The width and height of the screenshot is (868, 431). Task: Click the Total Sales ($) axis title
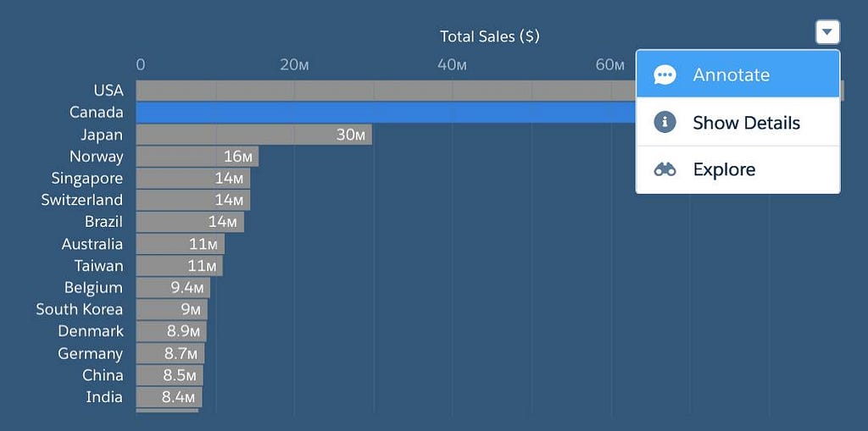[489, 36]
